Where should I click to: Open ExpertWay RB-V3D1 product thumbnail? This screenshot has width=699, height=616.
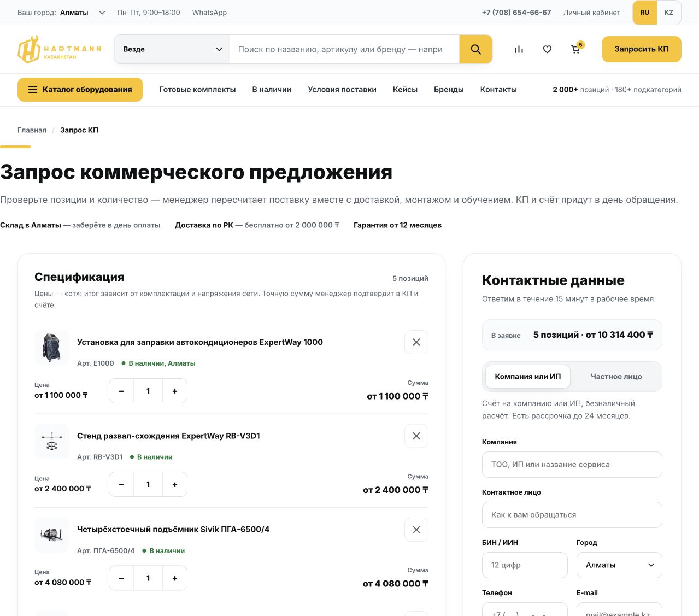click(52, 441)
